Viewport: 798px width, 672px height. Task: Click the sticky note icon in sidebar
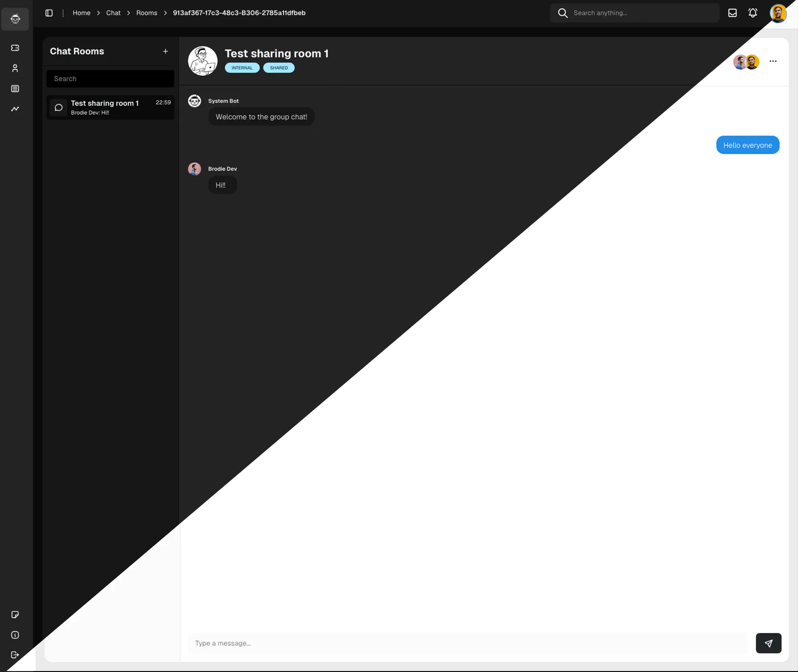[15, 615]
